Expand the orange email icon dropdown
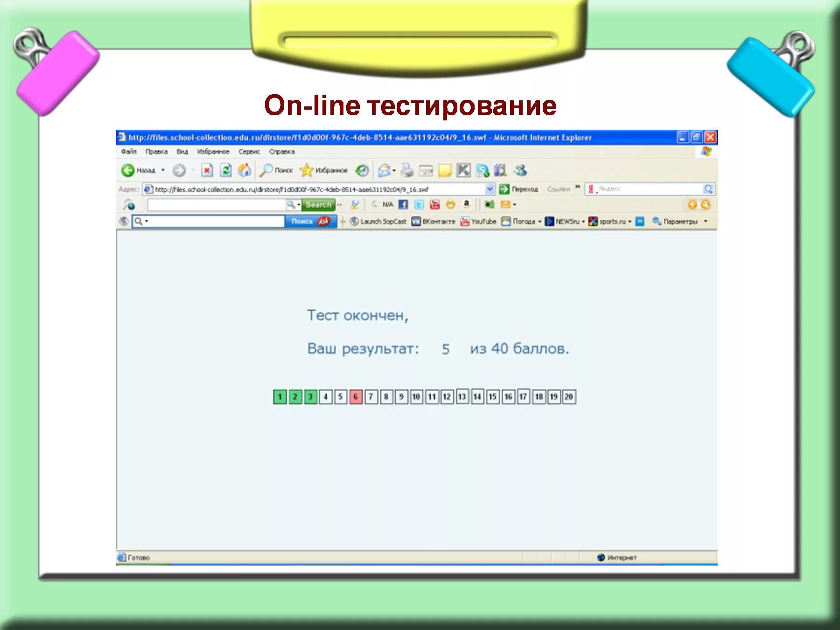This screenshot has height=630, width=840. 515,204
